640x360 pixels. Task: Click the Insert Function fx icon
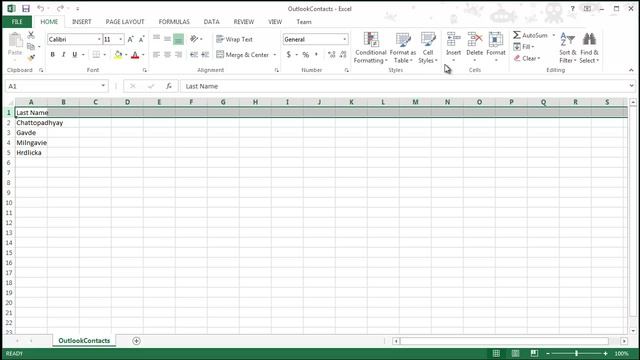tap(169, 86)
